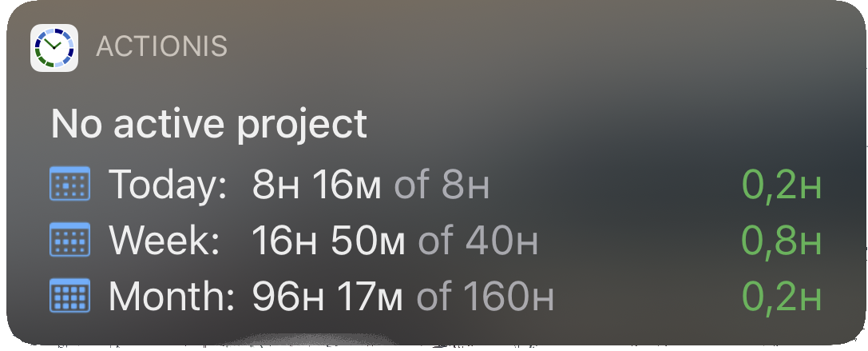Click the Month calendar icon
868x351 pixels.
tap(69, 295)
